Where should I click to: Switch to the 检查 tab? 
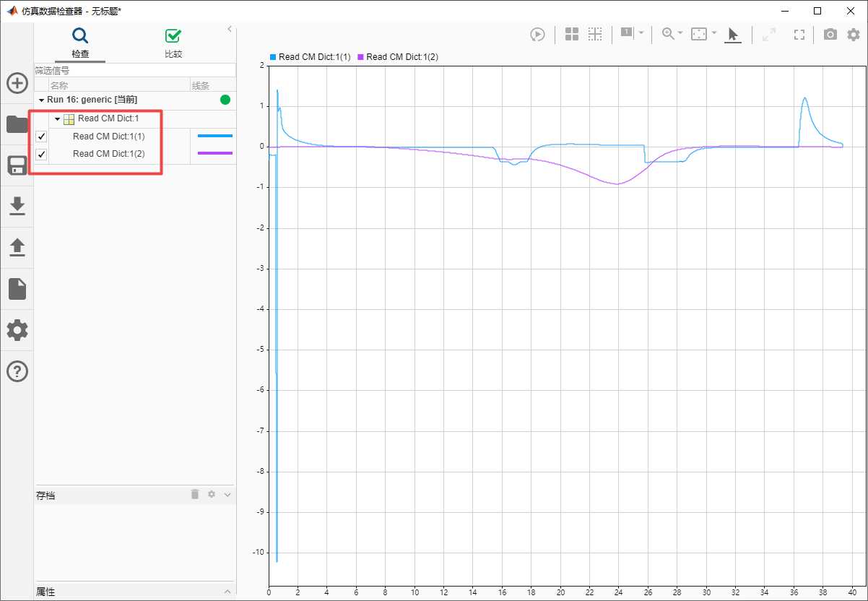click(80, 43)
